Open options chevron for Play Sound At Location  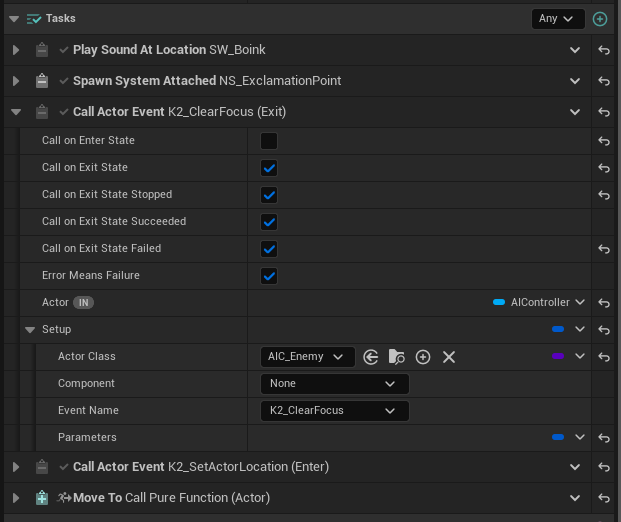[575, 50]
